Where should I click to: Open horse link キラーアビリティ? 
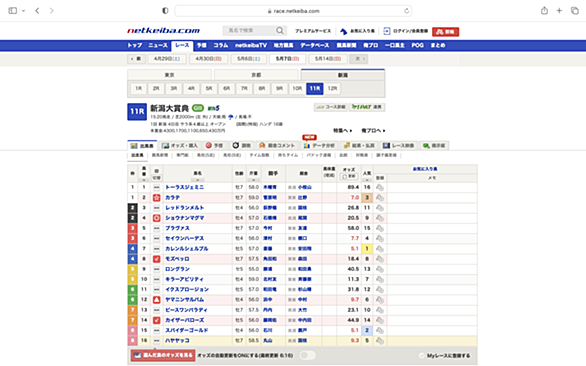point(184,279)
